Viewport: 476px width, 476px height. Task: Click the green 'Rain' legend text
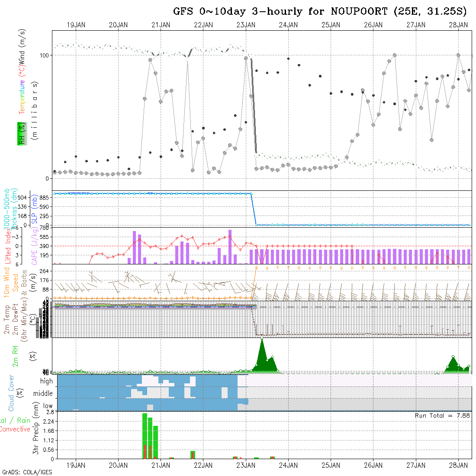23,420
